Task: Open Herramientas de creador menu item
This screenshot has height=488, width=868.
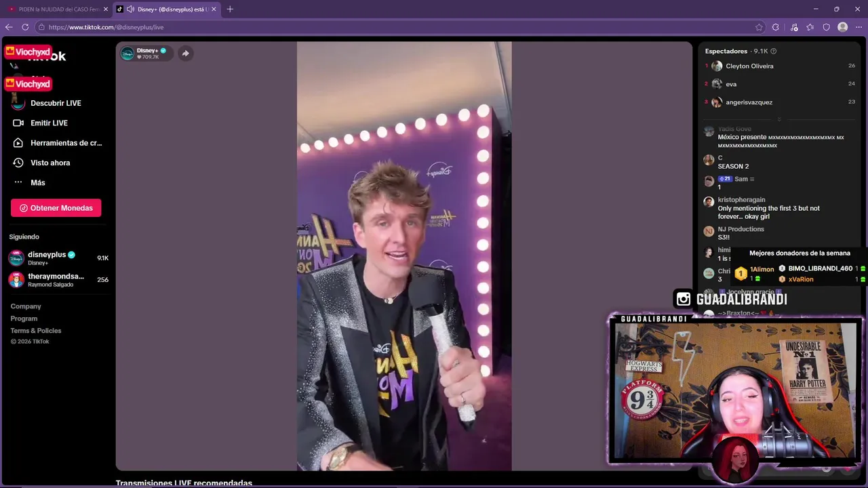Action: 66,143
